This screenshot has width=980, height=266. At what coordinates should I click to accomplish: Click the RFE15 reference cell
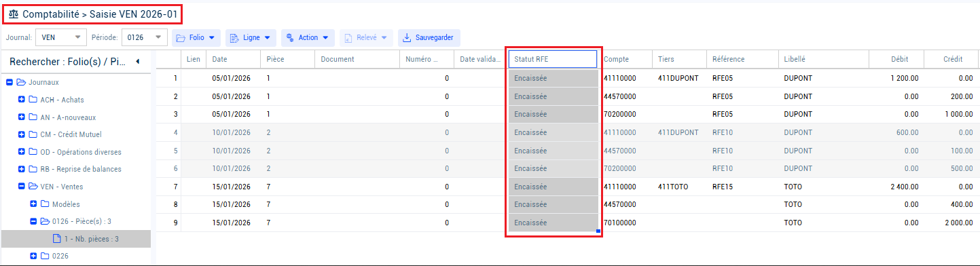point(742,187)
